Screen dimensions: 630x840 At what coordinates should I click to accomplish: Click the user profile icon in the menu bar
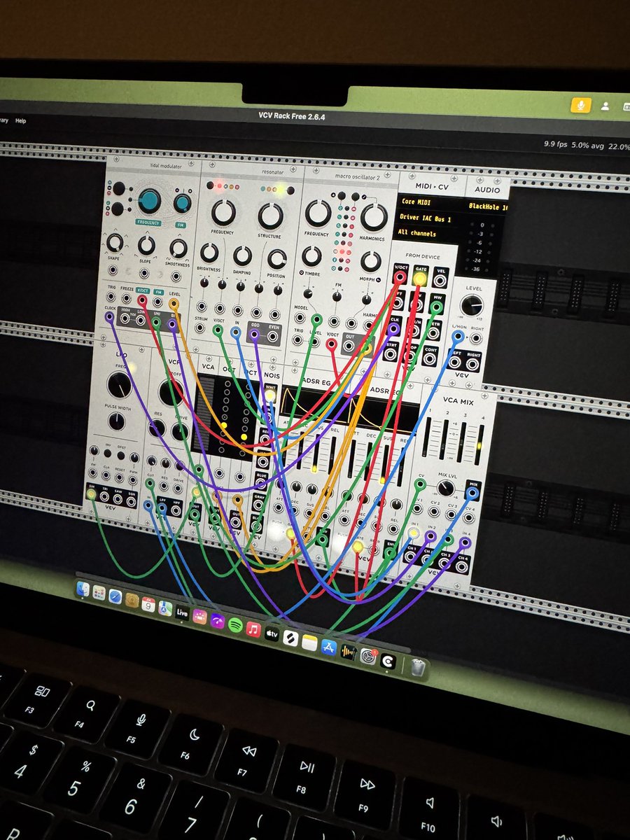coord(605,106)
